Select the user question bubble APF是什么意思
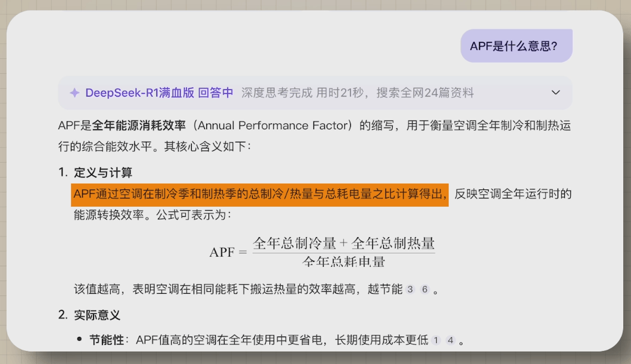631x364 pixels. (x=517, y=46)
